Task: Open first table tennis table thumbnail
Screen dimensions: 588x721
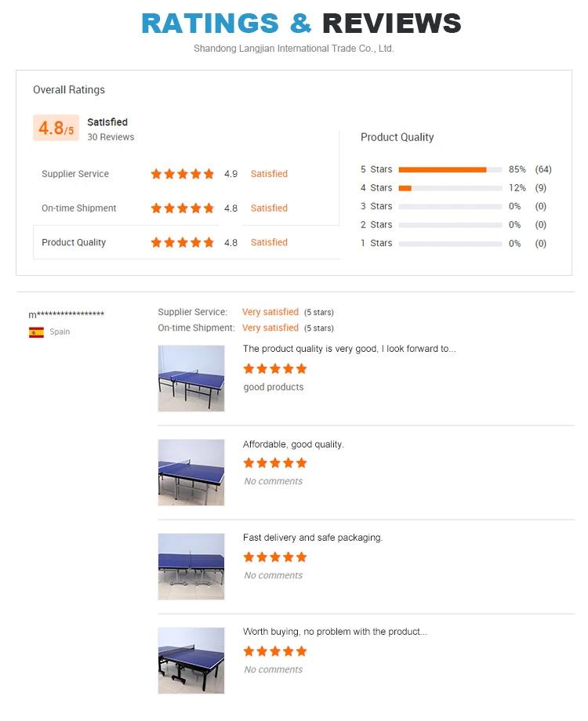Action: (191, 379)
